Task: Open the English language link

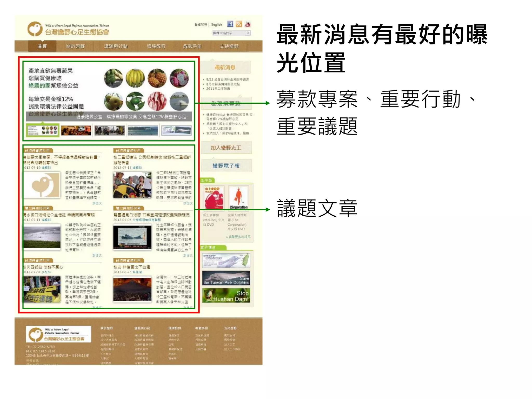Action: 217,24
